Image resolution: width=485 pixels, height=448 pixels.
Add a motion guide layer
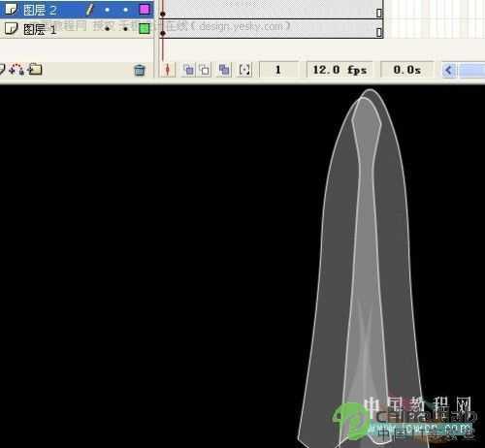coord(16,69)
